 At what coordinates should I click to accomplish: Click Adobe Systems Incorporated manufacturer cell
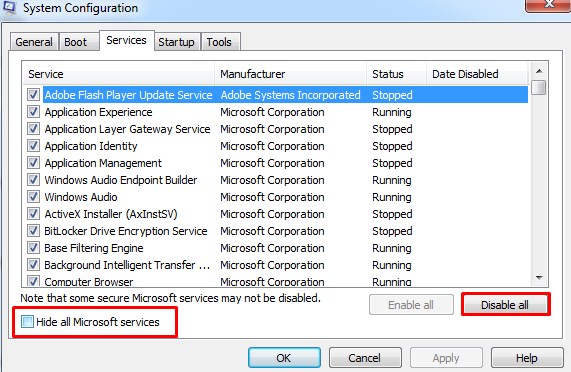point(290,95)
